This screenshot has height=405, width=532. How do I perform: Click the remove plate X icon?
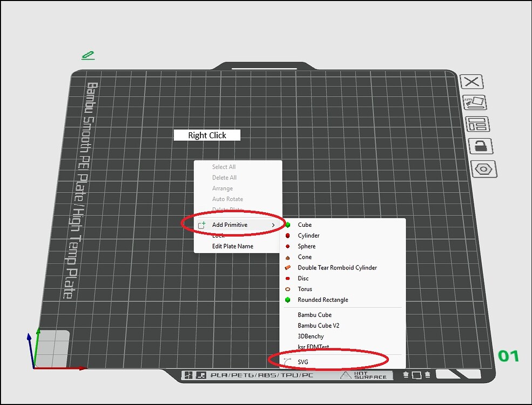pyautogui.click(x=472, y=82)
